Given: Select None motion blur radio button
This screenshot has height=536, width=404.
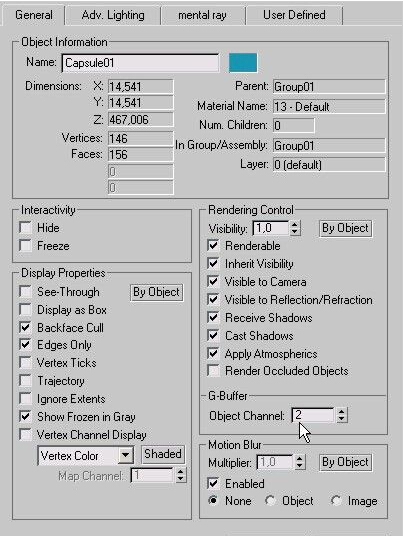Looking at the screenshot, I should (x=213, y=501).
